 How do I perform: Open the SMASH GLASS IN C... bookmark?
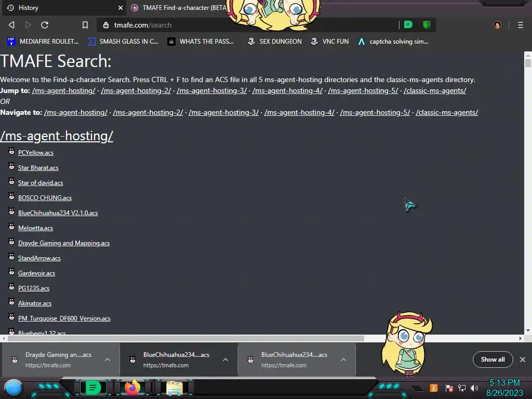(123, 42)
